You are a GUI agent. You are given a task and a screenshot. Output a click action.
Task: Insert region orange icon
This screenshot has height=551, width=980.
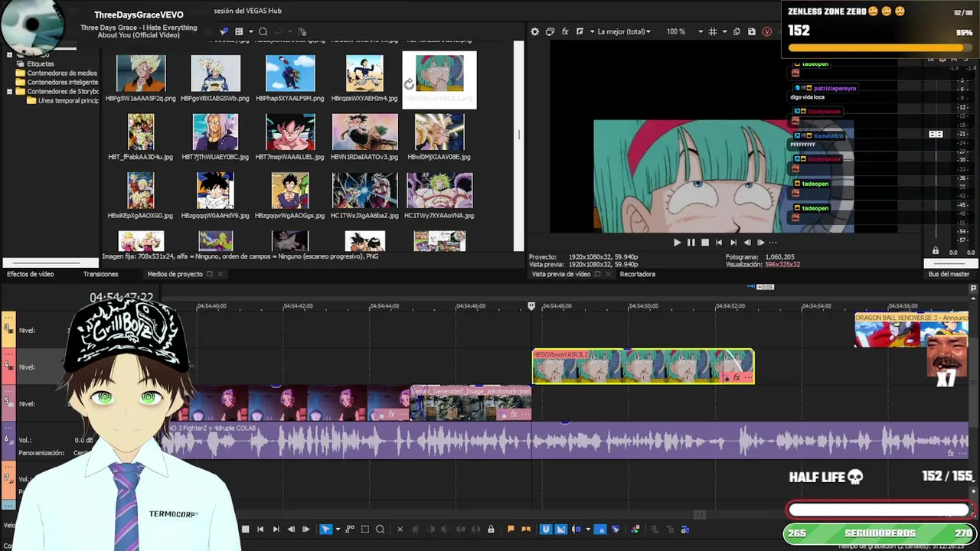pyautogui.click(x=526, y=529)
